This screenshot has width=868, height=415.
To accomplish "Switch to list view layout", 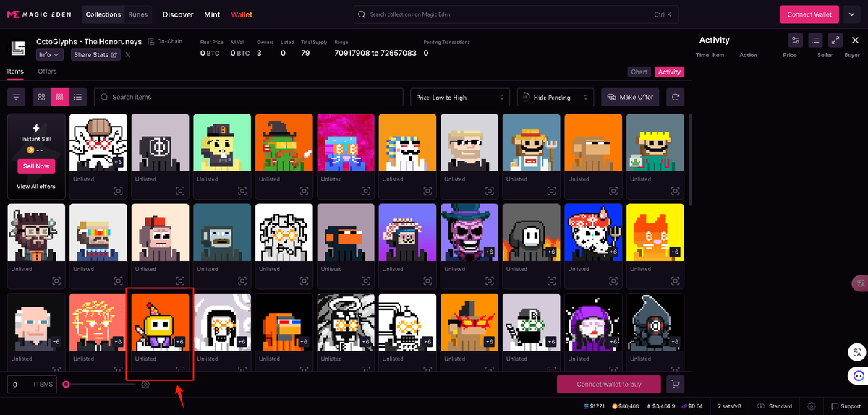I will pos(78,97).
